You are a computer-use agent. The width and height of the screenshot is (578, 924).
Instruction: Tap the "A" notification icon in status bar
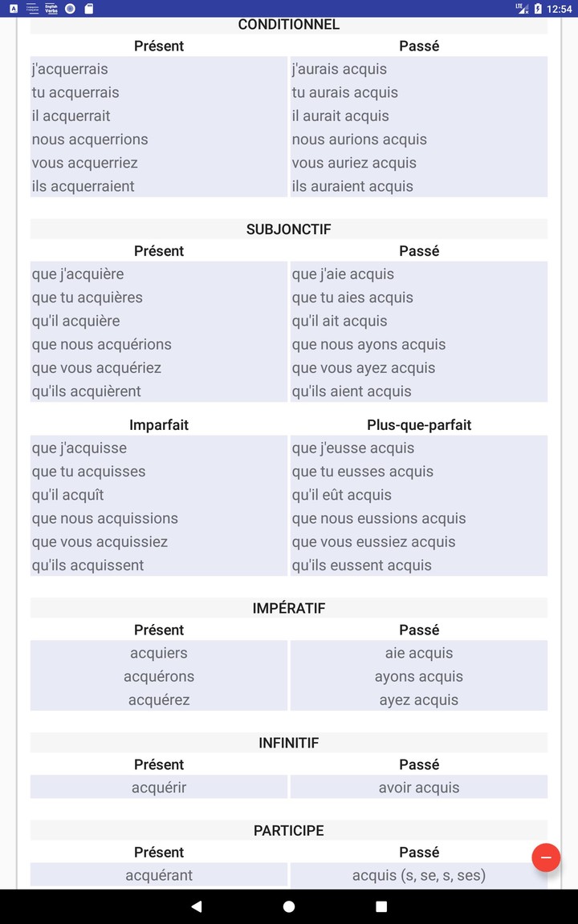pyautogui.click(x=14, y=9)
